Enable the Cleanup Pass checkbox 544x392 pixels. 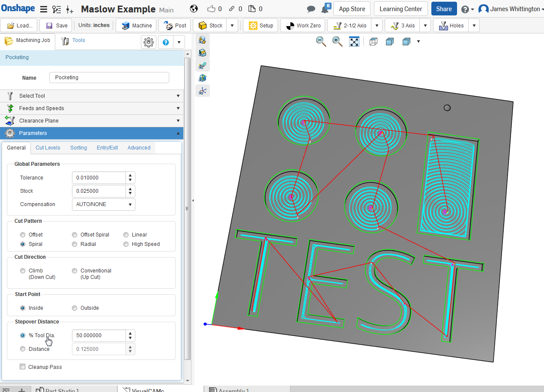23,367
